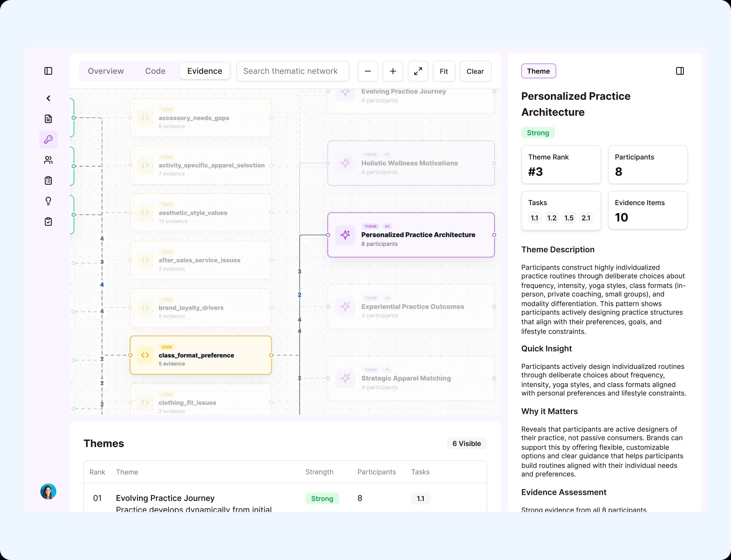This screenshot has height=560, width=731.
Task: Select the brand_loyalty_drivers code node
Action: [x=201, y=308]
